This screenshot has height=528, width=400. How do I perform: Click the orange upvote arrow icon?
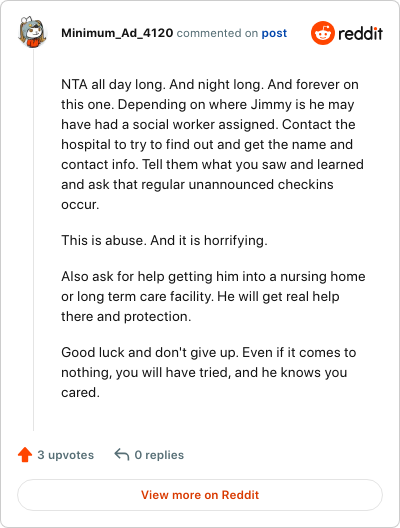[x=25, y=455]
